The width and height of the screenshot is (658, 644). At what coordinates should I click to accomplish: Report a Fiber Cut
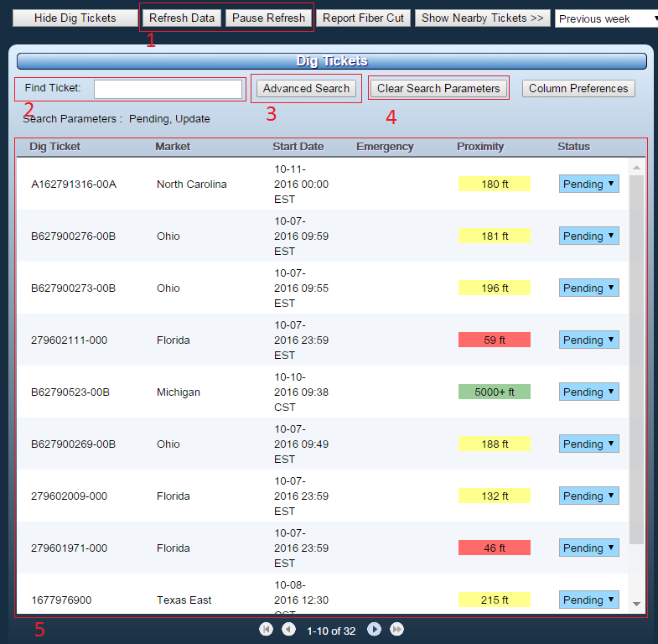click(x=363, y=18)
